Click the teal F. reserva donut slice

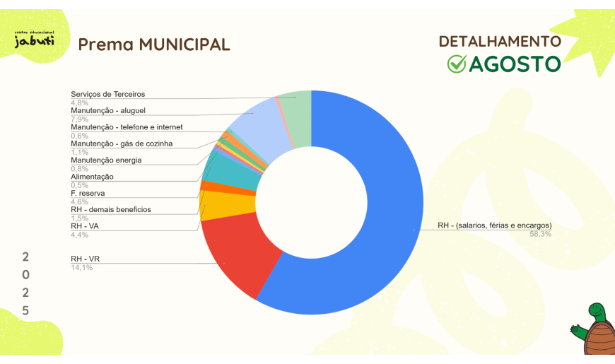(x=224, y=168)
